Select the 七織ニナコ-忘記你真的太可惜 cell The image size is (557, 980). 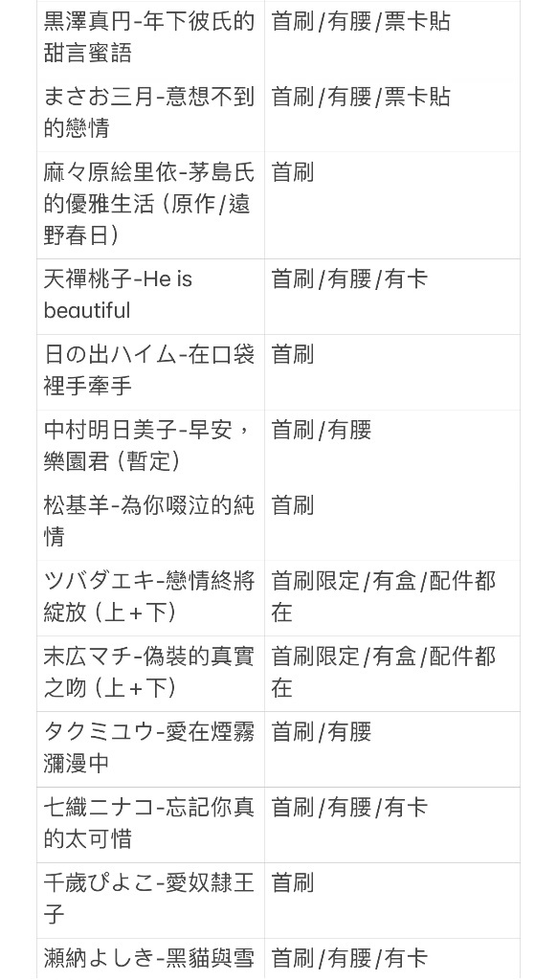click(x=149, y=824)
